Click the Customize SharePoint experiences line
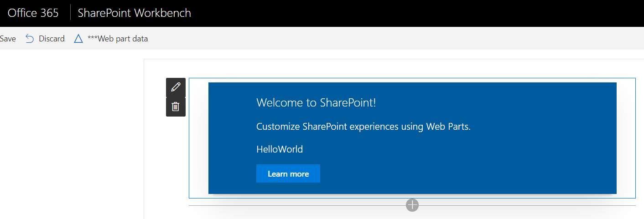The width and height of the screenshot is (644, 219). coord(364,127)
